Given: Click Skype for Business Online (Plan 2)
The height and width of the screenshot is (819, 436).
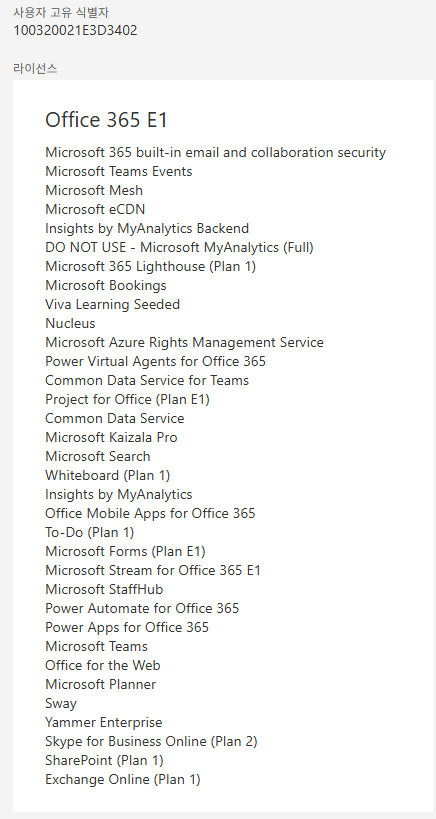Looking at the screenshot, I should click(151, 741).
